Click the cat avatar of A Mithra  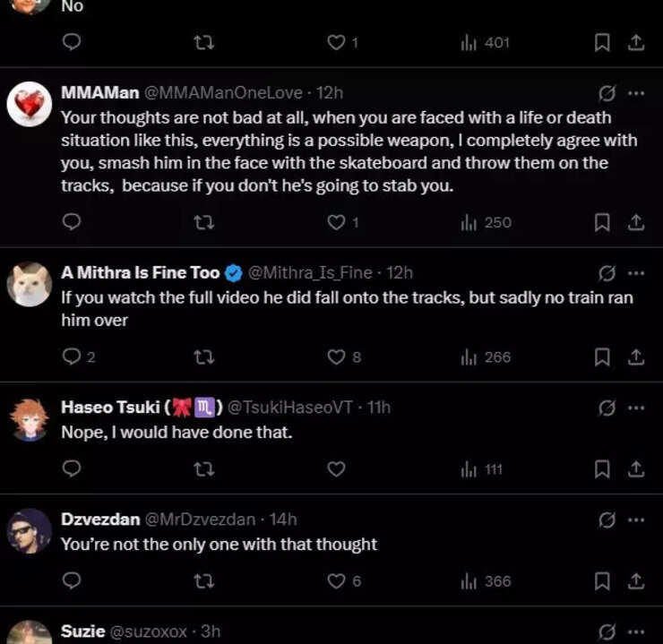pyautogui.click(x=30, y=285)
